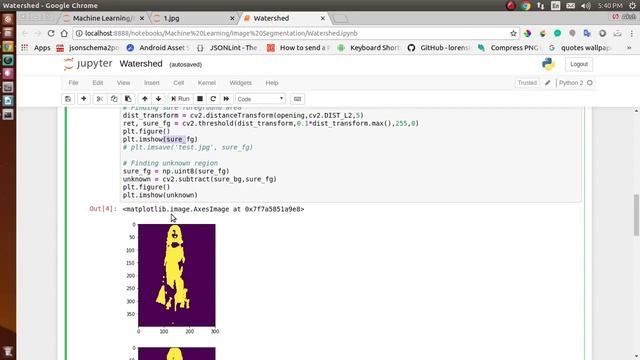Open Android Asset bookmark
The image size is (640, 360).
(158, 48)
